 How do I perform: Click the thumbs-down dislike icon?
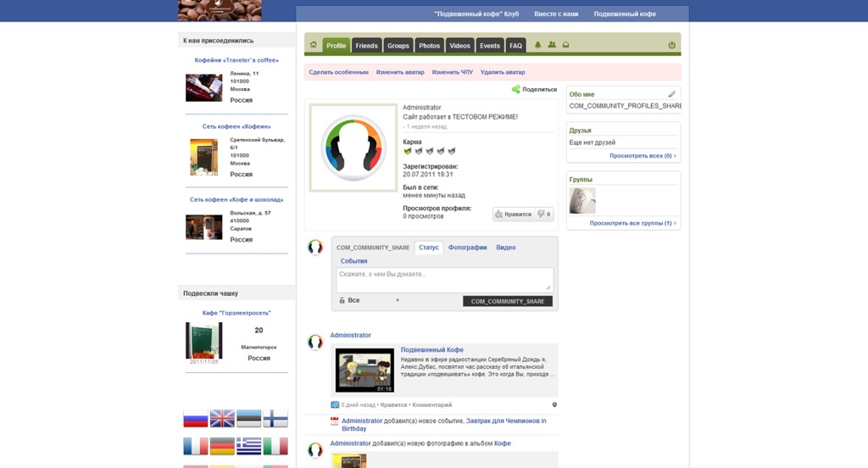[542, 214]
